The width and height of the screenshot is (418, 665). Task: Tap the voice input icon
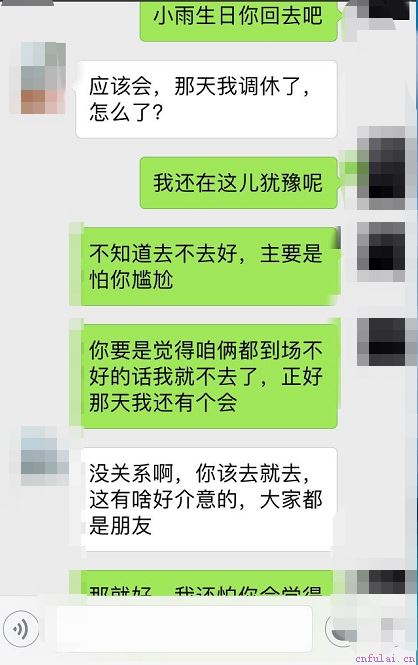(x=20, y=629)
